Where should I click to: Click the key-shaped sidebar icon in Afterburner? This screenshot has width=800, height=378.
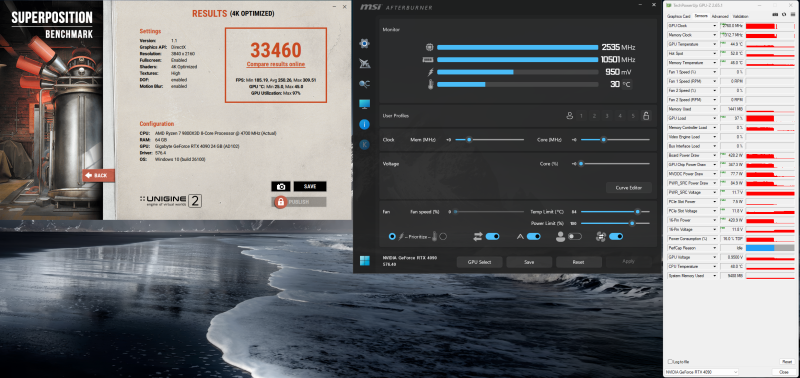(x=364, y=84)
